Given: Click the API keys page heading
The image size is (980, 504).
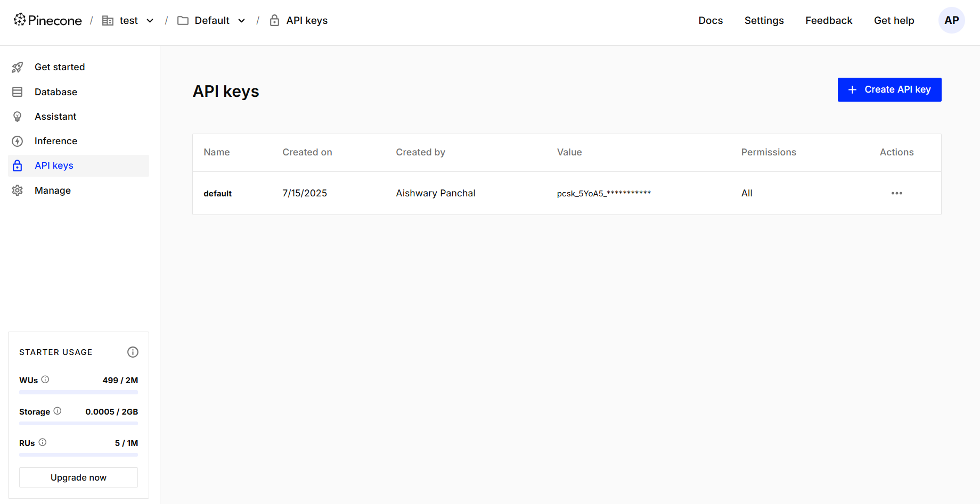Looking at the screenshot, I should click(226, 92).
